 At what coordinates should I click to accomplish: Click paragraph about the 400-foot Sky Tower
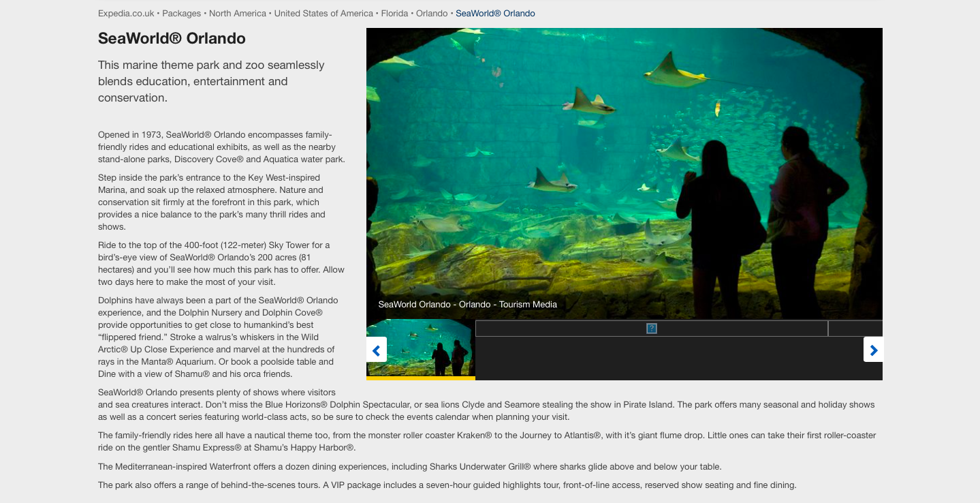[221, 263]
